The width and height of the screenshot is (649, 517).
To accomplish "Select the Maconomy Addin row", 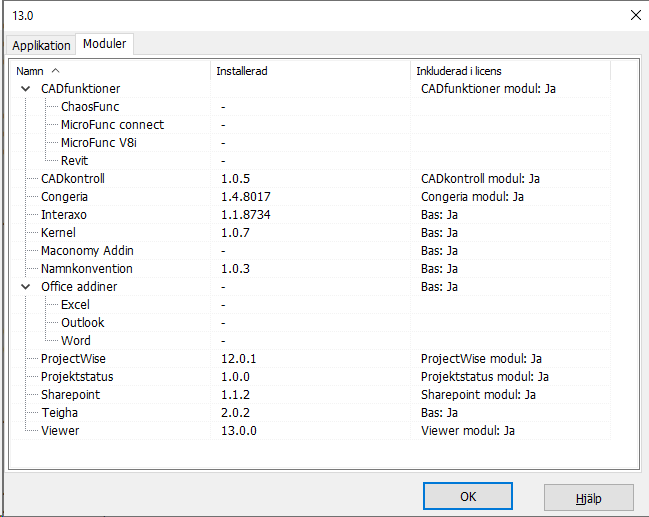I will (x=310, y=251).
